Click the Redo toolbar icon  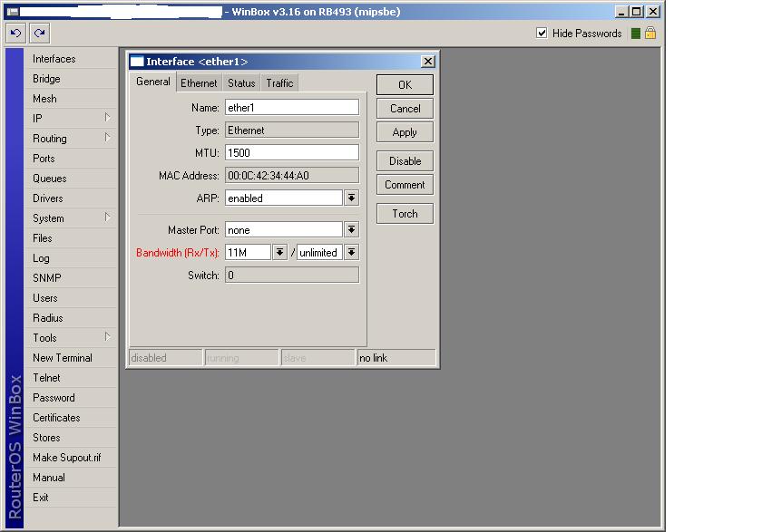point(39,33)
